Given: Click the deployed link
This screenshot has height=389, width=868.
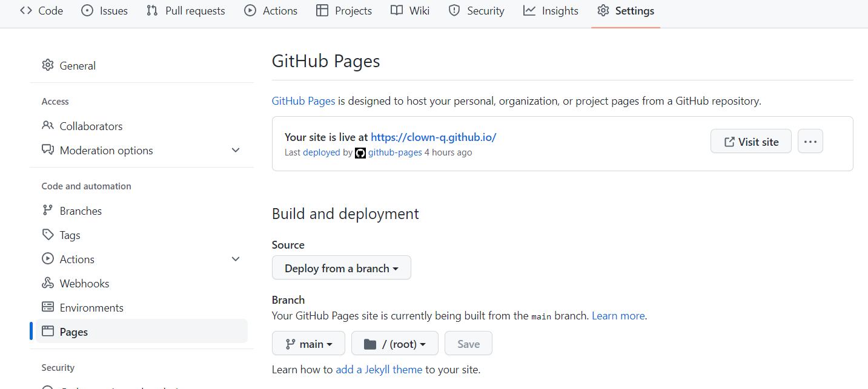Looking at the screenshot, I should coord(322,152).
